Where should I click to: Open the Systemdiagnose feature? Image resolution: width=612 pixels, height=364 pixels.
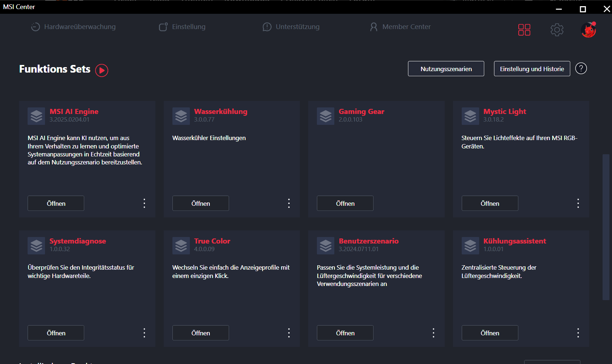pos(56,333)
